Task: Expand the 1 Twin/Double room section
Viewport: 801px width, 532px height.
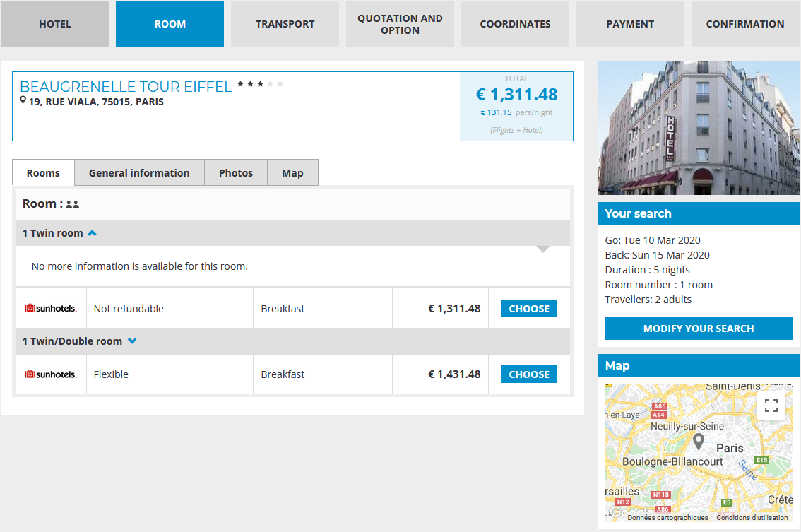Action: (x=132, y=341)
